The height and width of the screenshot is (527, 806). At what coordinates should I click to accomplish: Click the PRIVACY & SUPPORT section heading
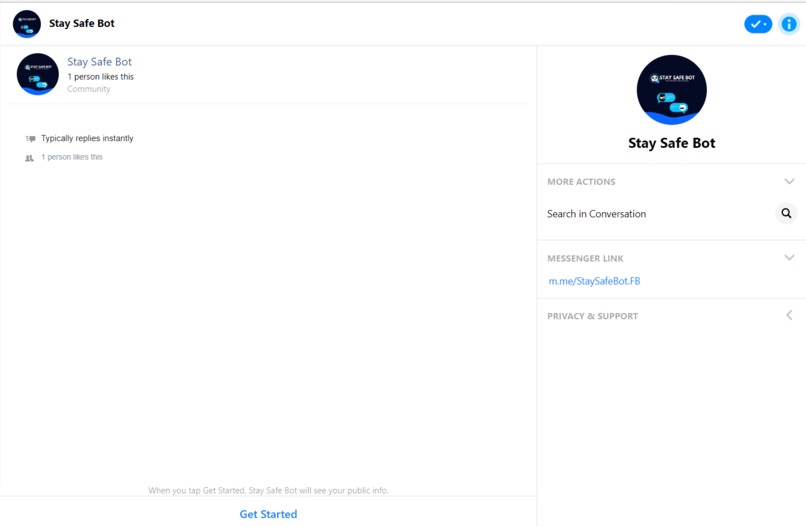pyautogui.click(x=592, y=316)
